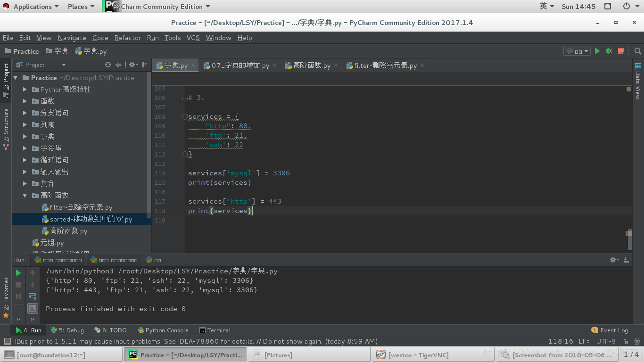Open the Event Log
Screen dimensions: 644x362
[x=610, y=330]
